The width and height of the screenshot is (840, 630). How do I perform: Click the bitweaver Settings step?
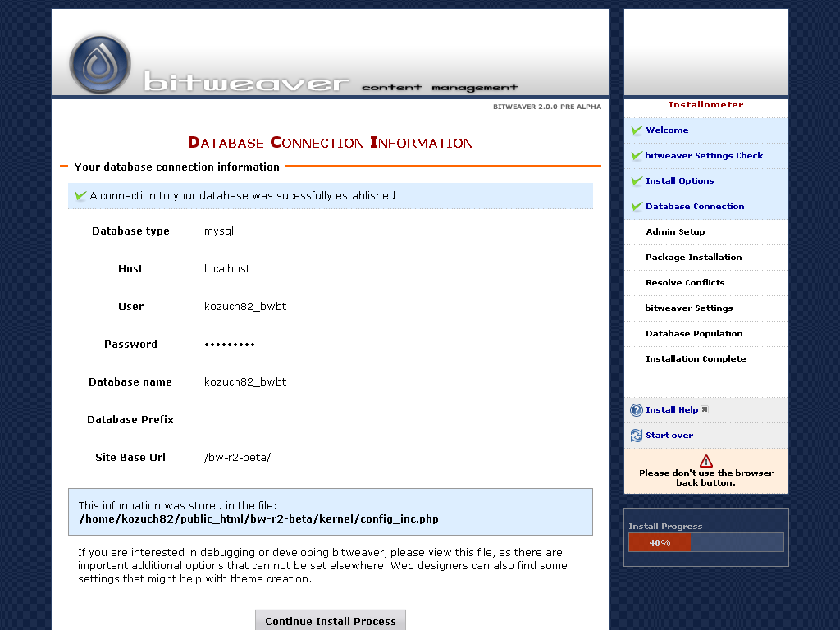689,308
